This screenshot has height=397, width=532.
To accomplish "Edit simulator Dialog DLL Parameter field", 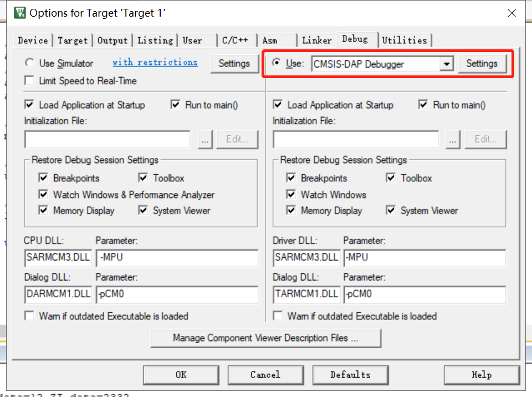I will click(177, 294).
